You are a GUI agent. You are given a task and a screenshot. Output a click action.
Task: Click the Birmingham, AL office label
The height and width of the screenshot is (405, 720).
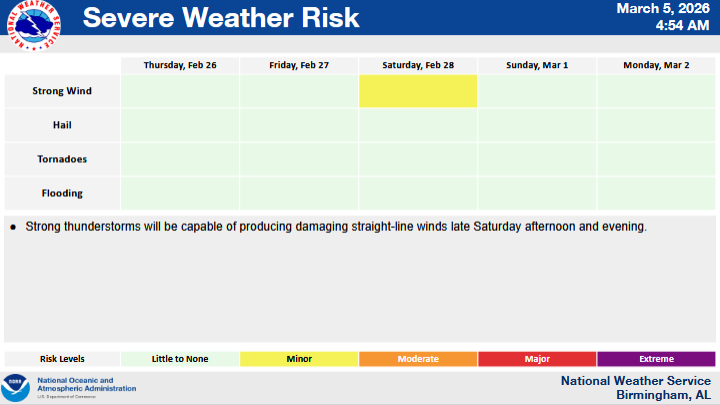pos(663,395)
